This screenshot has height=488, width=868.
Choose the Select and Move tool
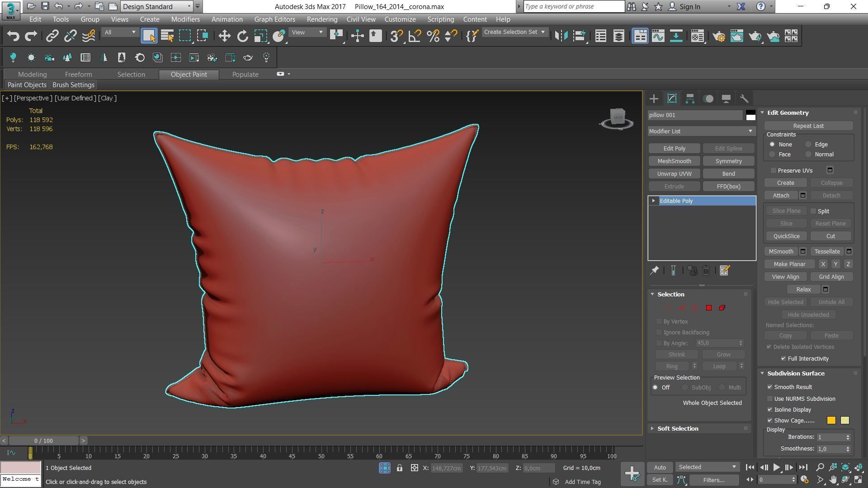pyautogui.click(x=224, y=36)
